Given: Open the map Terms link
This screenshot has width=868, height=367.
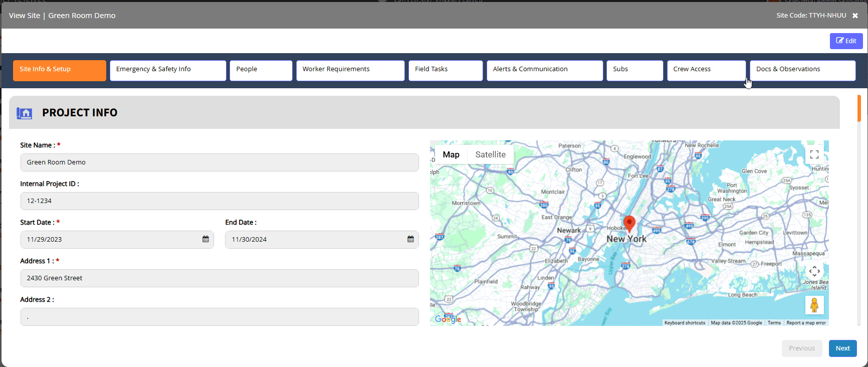Looking at the screenshot, I should [x=774, y=323].
